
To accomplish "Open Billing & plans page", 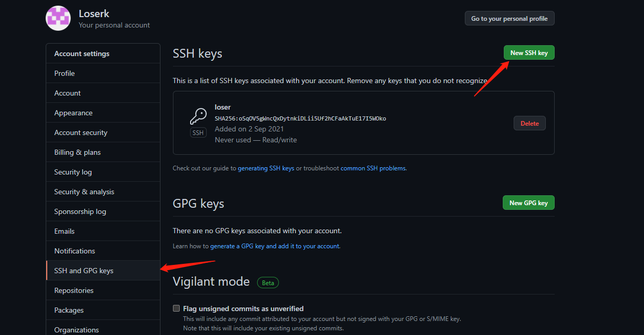I will click(x=77, y=152).
